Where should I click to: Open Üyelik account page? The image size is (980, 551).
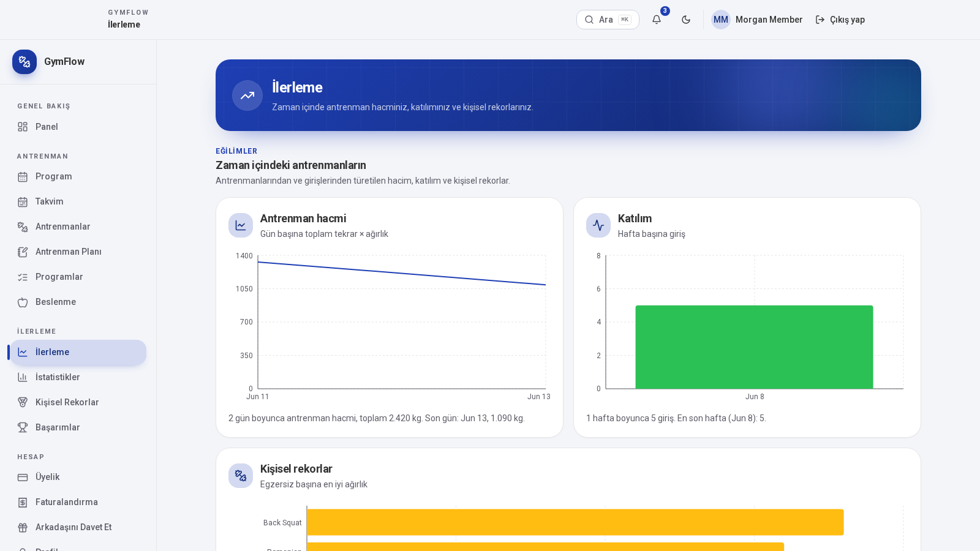click(x=78, y=477)
